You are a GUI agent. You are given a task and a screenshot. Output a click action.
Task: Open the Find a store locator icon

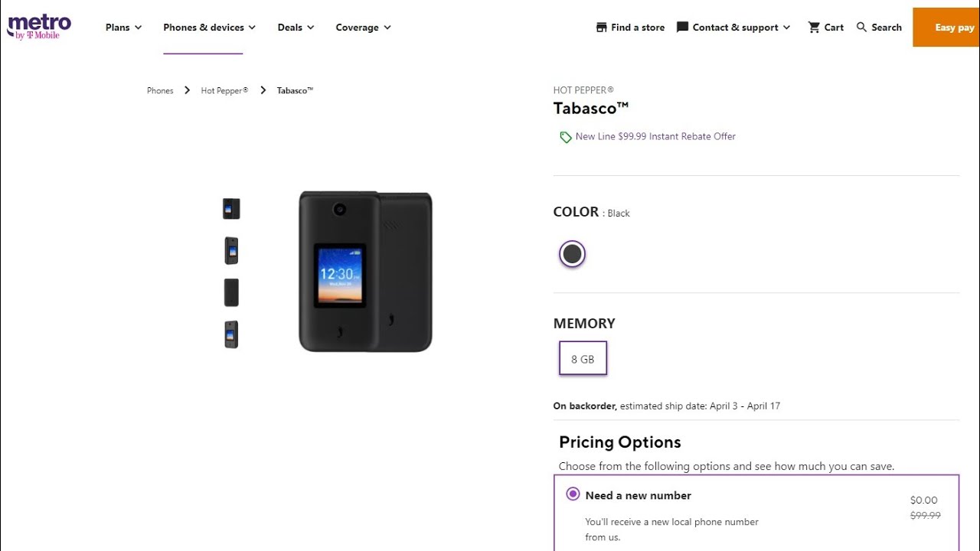pos(601,28)
